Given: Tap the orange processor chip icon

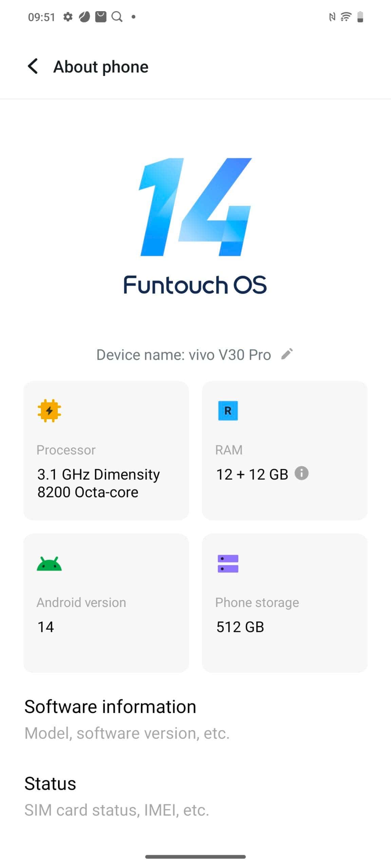Looking at the screenshot, I should (x=50, y=411).
